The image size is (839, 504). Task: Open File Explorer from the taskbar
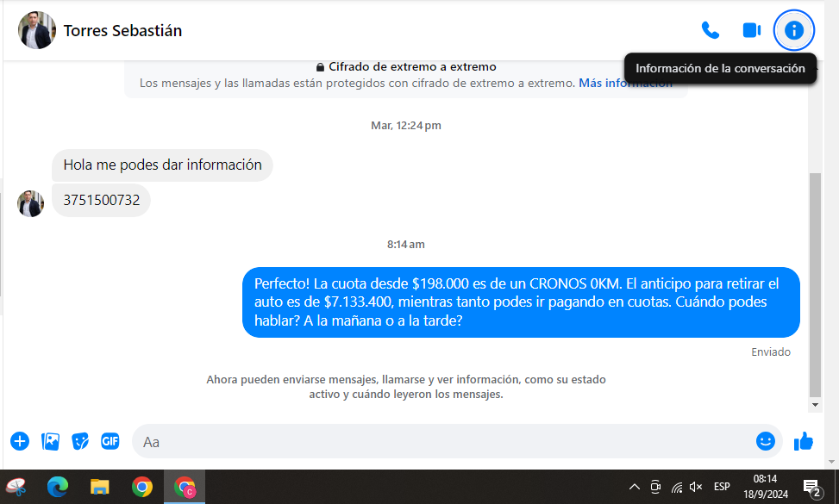[100, 487]
